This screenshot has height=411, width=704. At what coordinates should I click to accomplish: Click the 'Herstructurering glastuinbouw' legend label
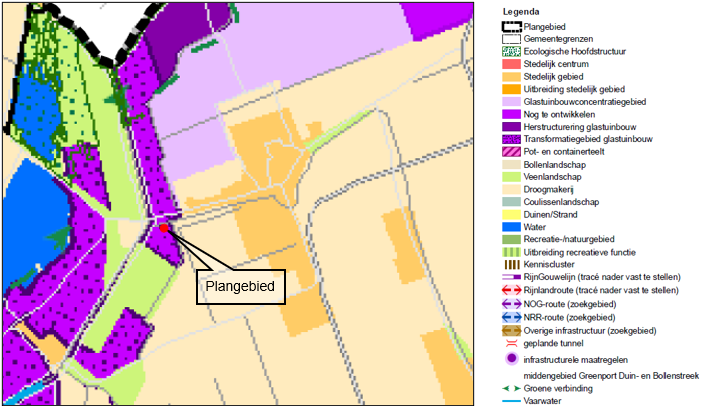[x=580, y=127]
